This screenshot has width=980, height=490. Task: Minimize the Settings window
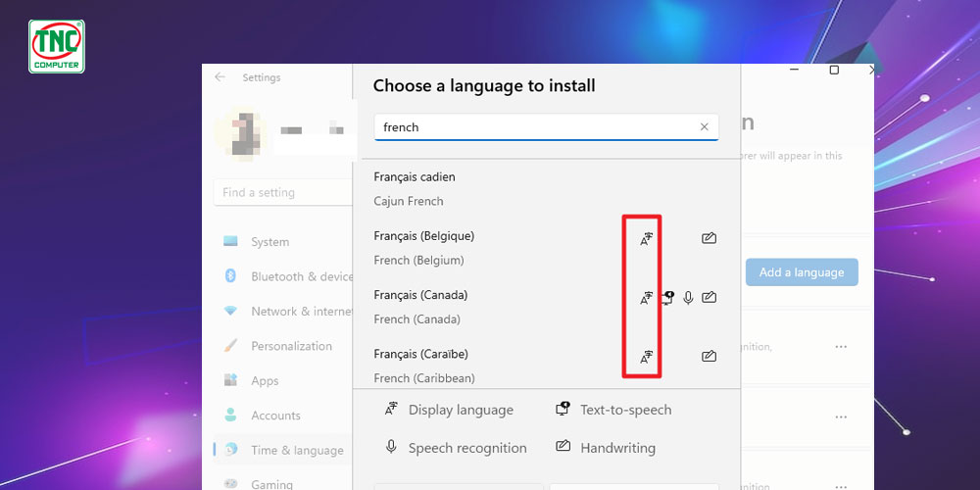(795, 70)
